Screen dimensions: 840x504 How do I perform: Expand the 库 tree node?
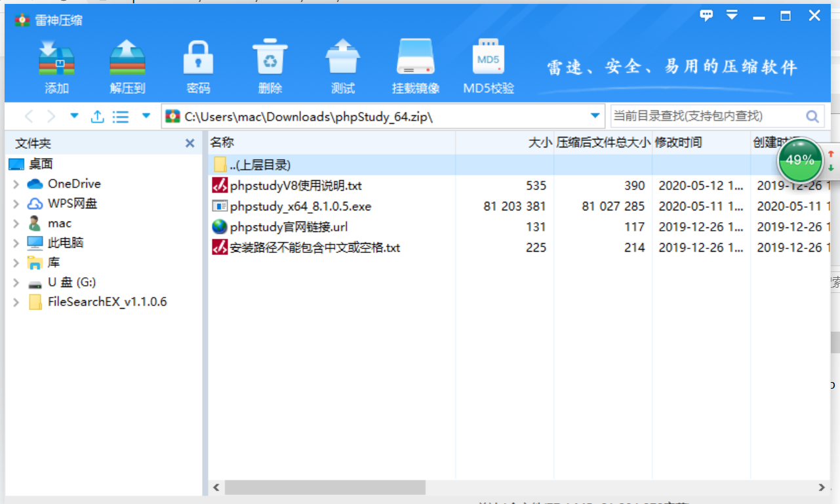(16, 263)
